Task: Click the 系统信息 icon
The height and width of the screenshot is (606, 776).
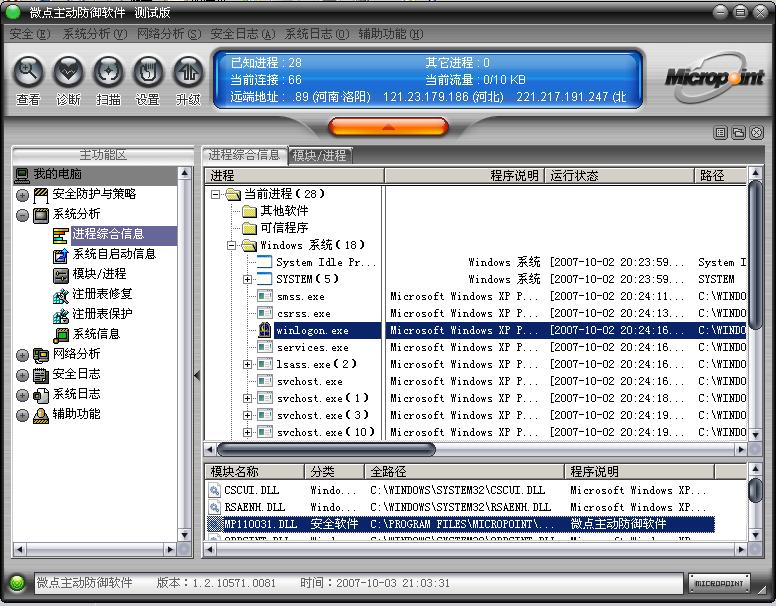Action: 60,335
